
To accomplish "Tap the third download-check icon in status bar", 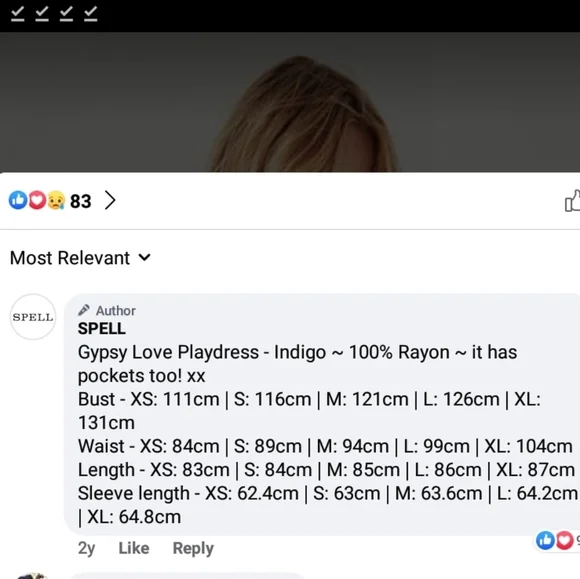I will (x=66, y=14).
